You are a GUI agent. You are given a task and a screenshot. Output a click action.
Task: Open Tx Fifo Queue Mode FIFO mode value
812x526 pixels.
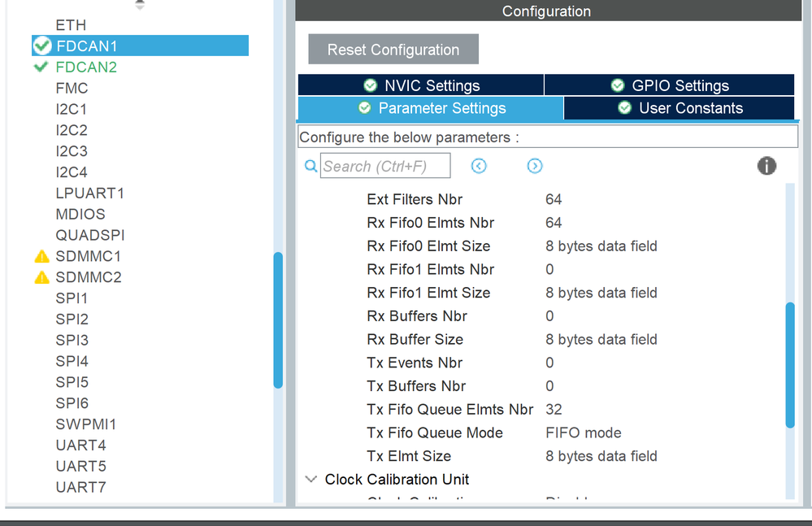(583, 433)
